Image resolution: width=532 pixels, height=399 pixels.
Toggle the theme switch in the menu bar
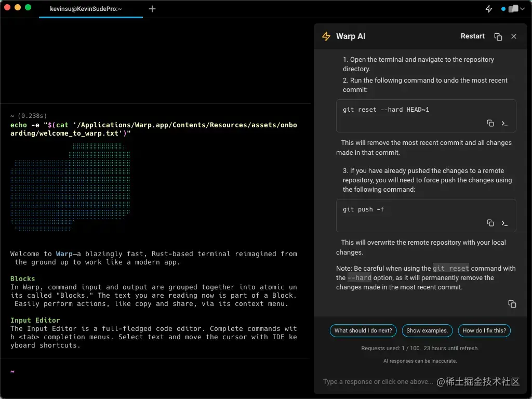pyautogui.click(x=512, y=8)
